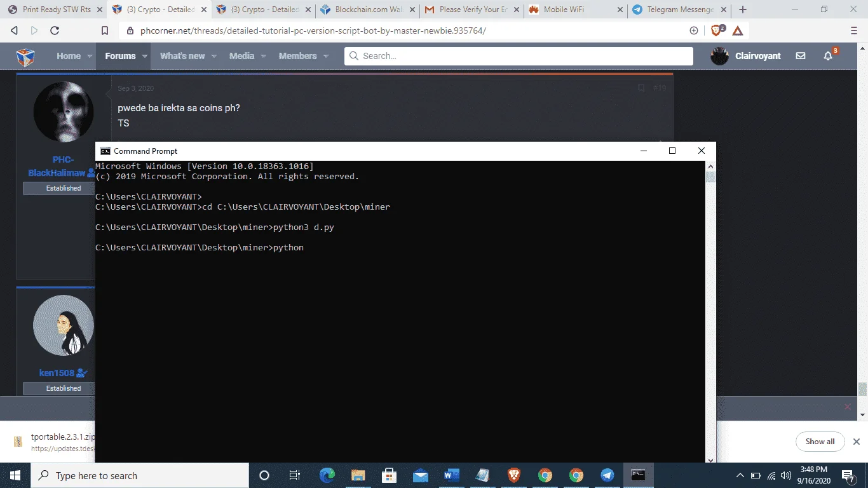Open Microsoft Store from taskbar

(x=390, y=475)
